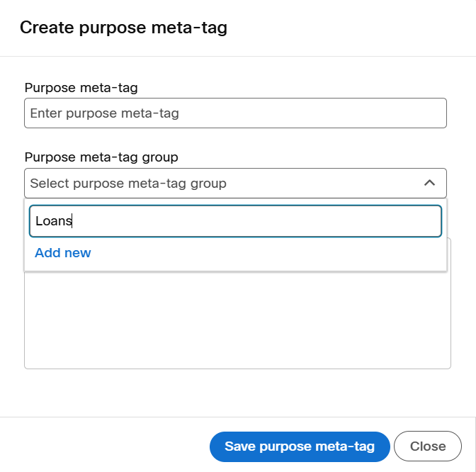Viewport: 476px width, 472px height.
Task: Dismiss the dialog with the Close button
Action: [x=427, y=446]
